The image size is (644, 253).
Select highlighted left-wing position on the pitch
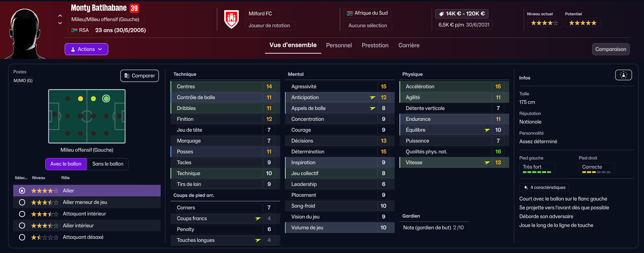click(x=106, y=99)
